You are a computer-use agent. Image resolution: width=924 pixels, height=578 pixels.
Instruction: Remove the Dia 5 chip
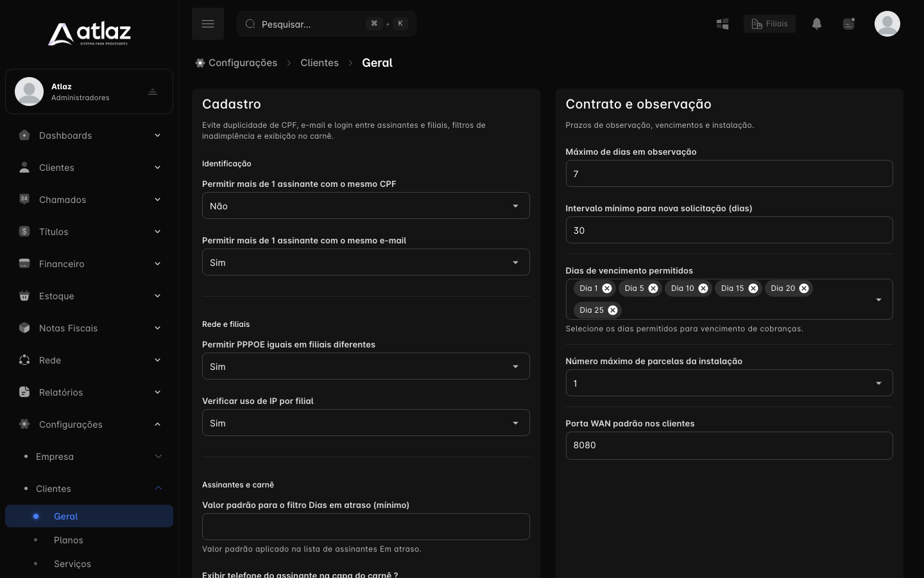[x=653, y=288]
